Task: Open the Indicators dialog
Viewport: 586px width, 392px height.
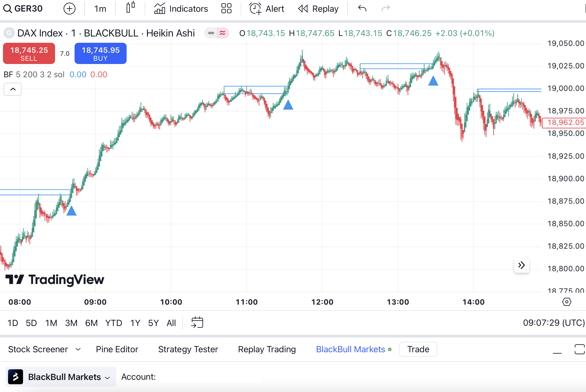Action: point(181,9)
